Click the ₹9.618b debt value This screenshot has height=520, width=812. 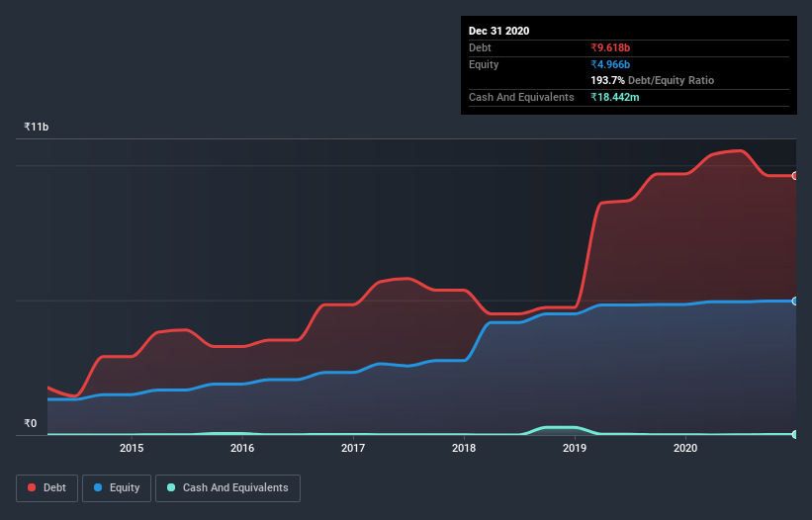pyautogui.click(x=610, y=47)
